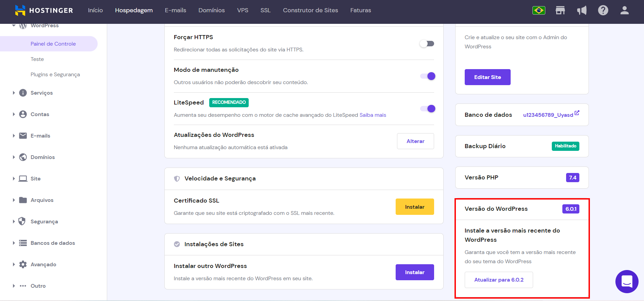This screenshot has height=301, width=644.
Task: Open Construtor de Sites menu
Action: tap(311, 10)
